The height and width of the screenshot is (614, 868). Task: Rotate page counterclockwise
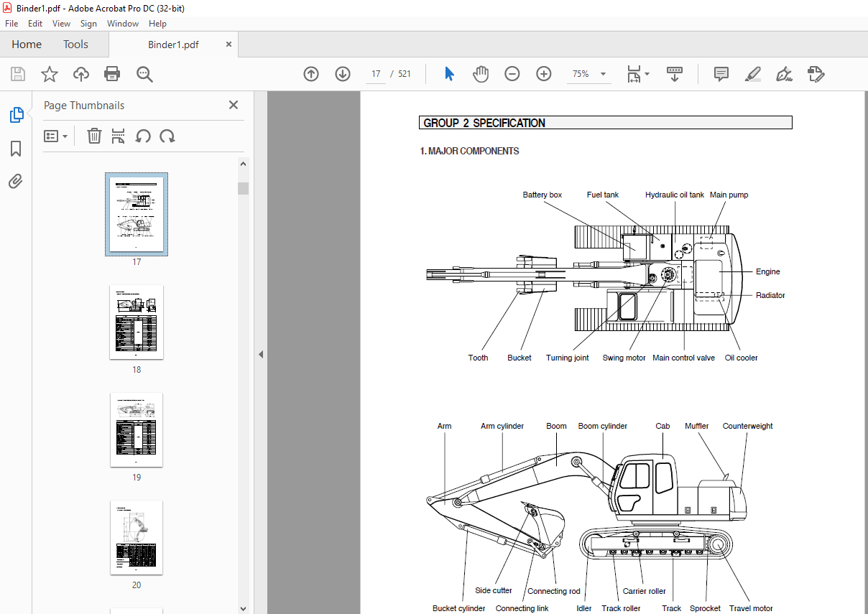(143, 136)
